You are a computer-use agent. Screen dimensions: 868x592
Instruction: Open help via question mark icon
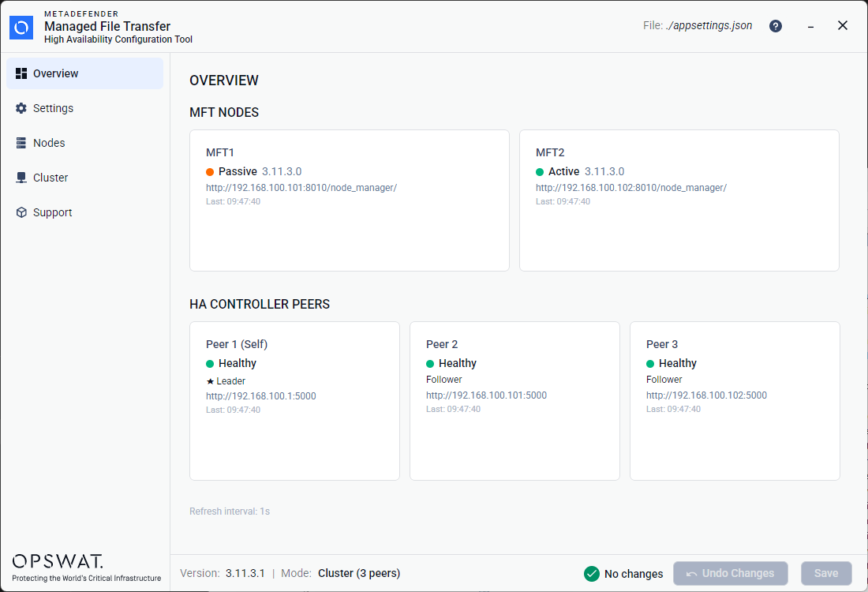(x=776, y=26)
